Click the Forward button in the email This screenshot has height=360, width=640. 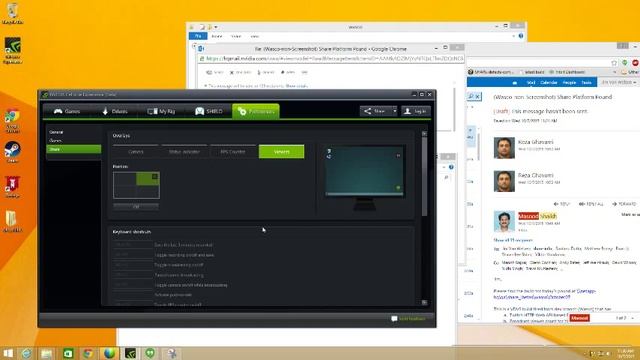tap(624, 204)
